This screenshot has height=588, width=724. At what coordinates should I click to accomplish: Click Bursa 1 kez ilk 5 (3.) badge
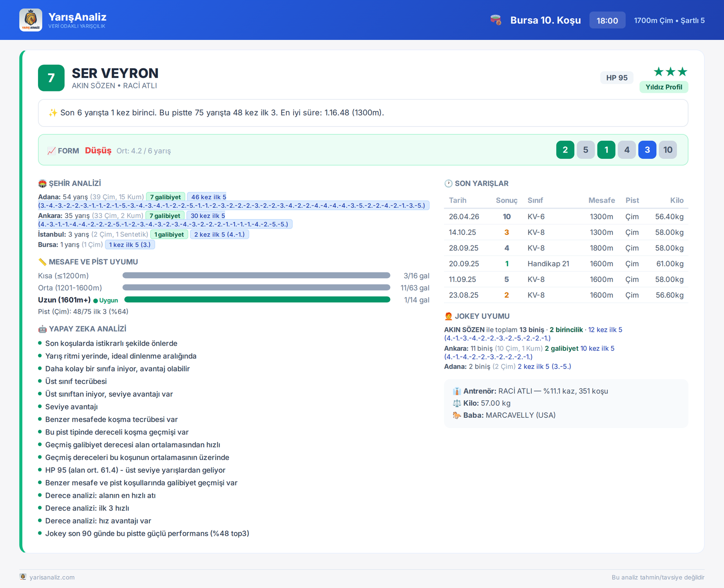coord(130,244)
